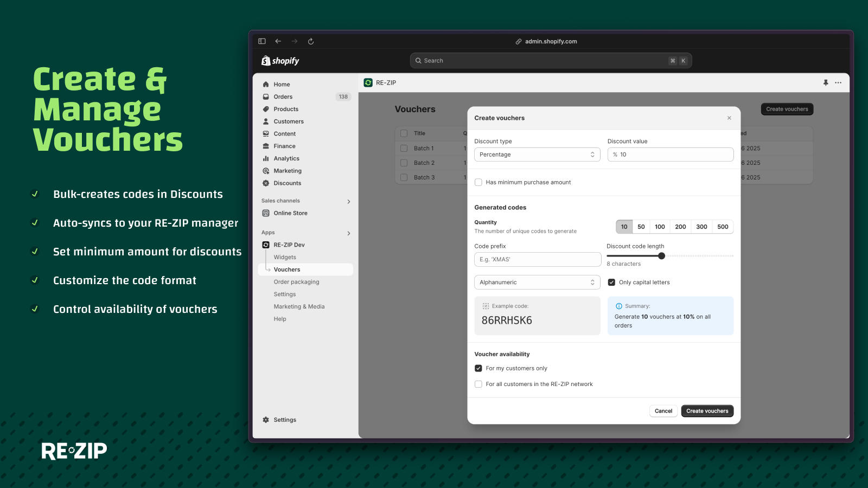Screen dimensions: 868x488
Task: Focus the Discount value field
Action: [x=671, y=155]
